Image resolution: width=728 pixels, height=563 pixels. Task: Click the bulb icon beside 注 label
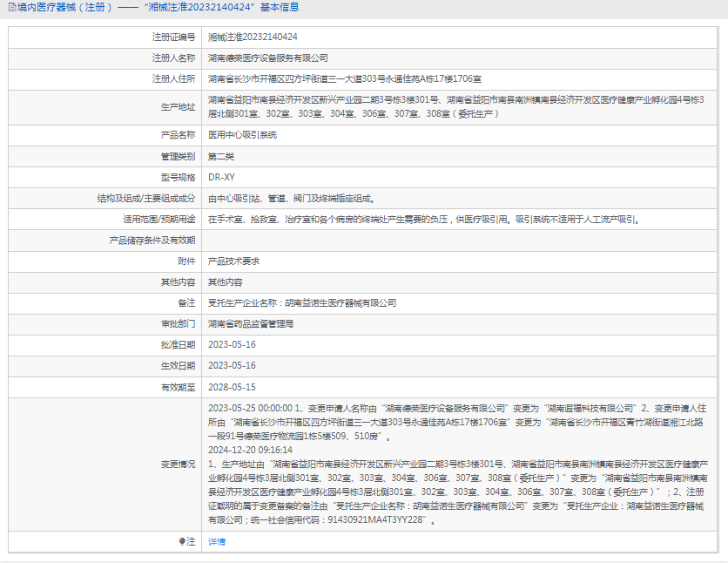[182, 541]
